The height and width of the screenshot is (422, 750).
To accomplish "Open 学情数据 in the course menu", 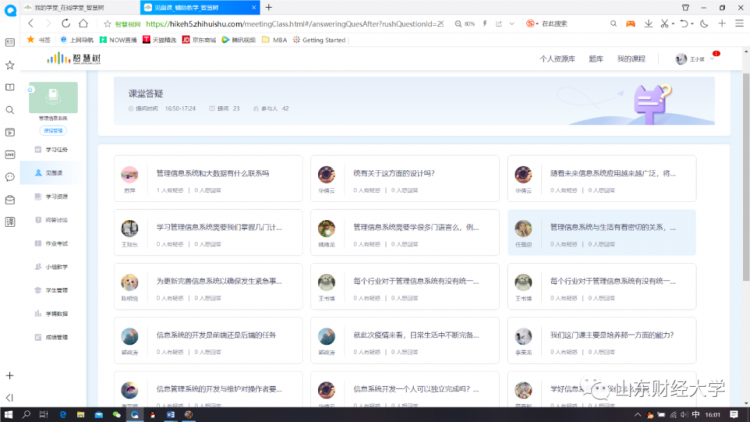I will (x=52, y=314).
